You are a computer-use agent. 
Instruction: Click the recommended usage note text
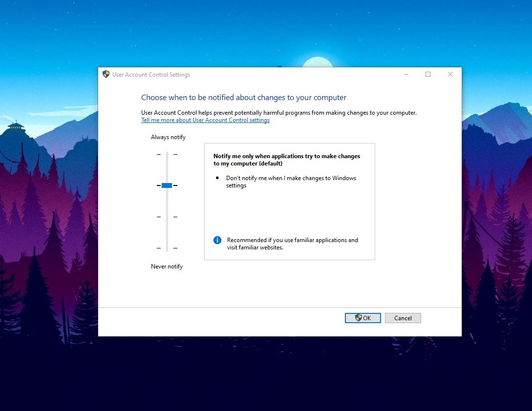(292, 244)
